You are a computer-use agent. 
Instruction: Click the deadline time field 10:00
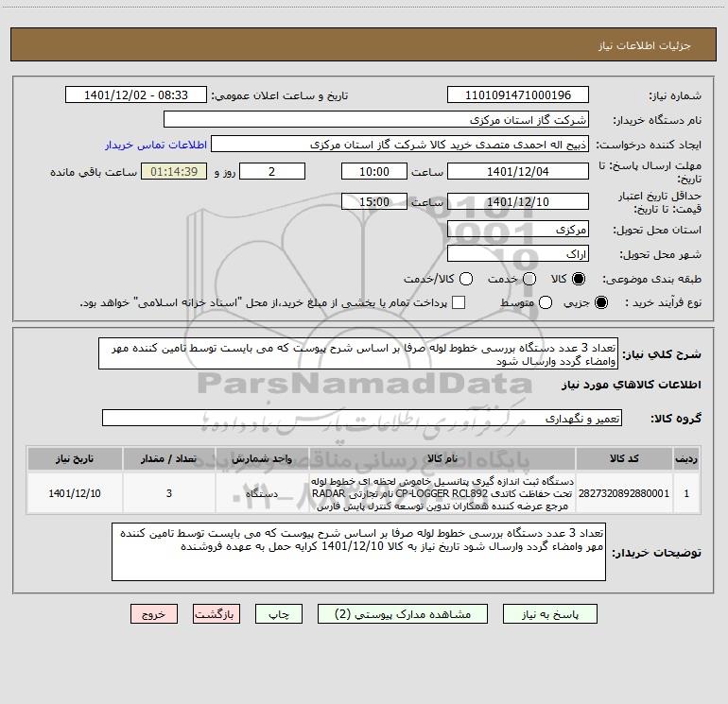(374, 171)
